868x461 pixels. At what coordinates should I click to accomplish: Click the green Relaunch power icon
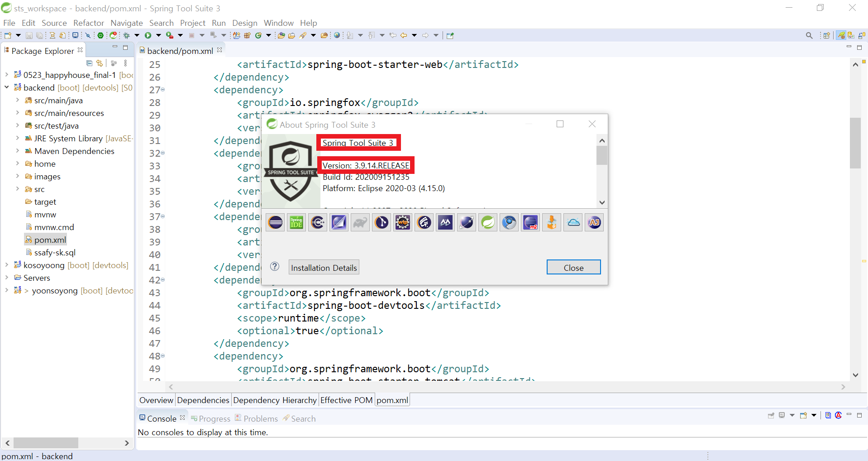click(x=100, y=35)
